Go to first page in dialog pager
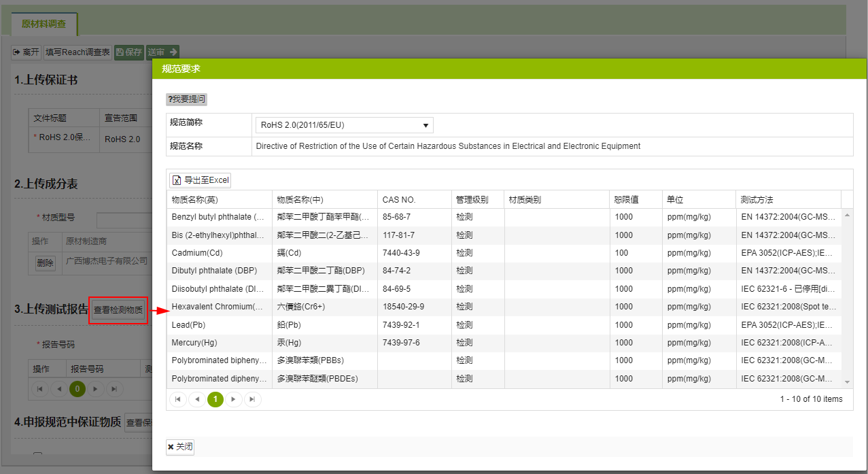The height and width of the screenshot is (474, 868). pyautogui.click(x=177, y=399)
